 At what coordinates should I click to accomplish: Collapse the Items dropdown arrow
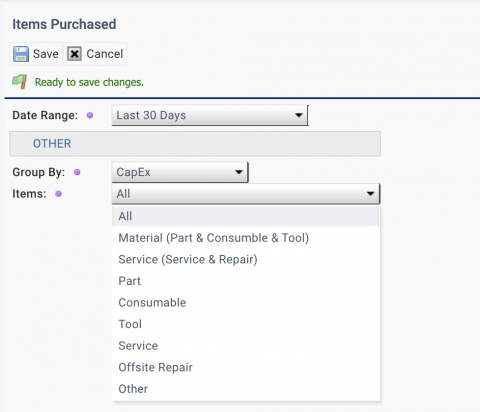(370, 194)
